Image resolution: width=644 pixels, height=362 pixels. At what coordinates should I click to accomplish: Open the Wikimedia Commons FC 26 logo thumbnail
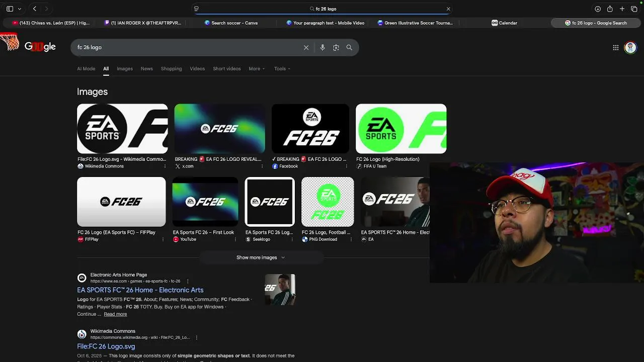(122, 129)
